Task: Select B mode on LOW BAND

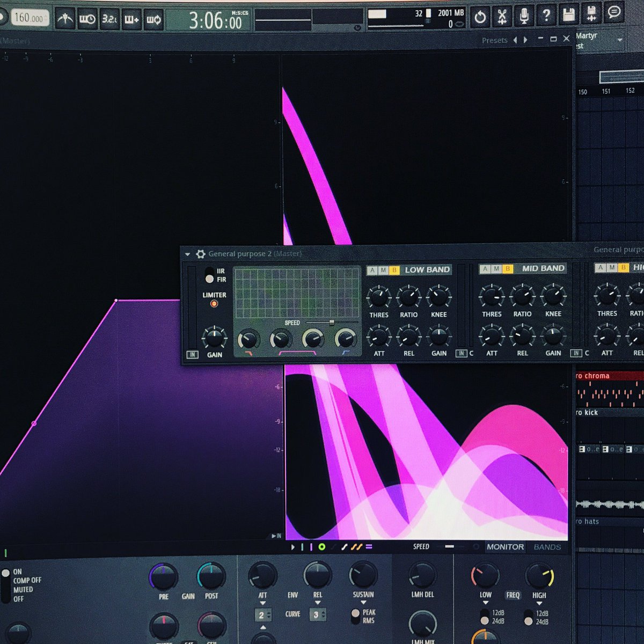Action: click(394, 270)
